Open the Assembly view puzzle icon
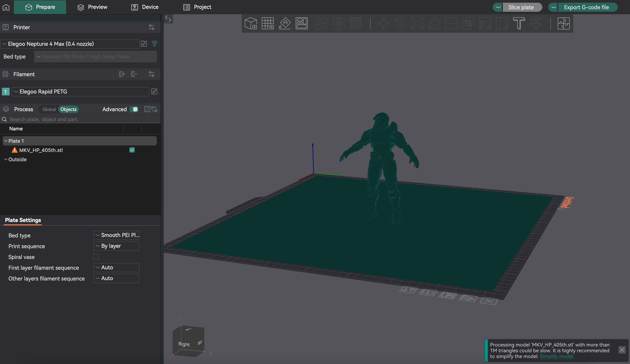This screenshot has width=630, height=364. coord(564,23)
